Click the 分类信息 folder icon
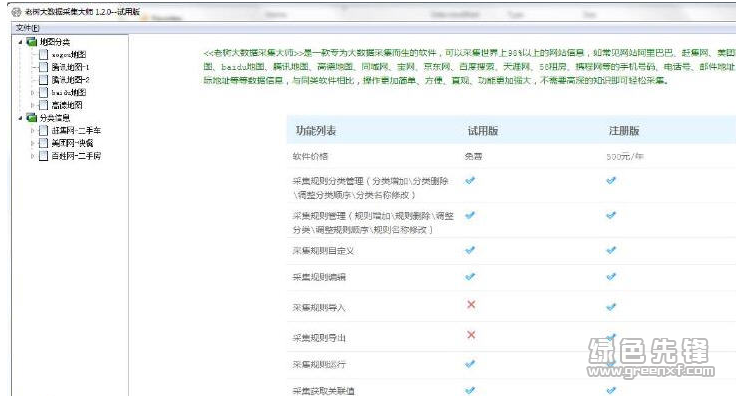 click(32, 117)
